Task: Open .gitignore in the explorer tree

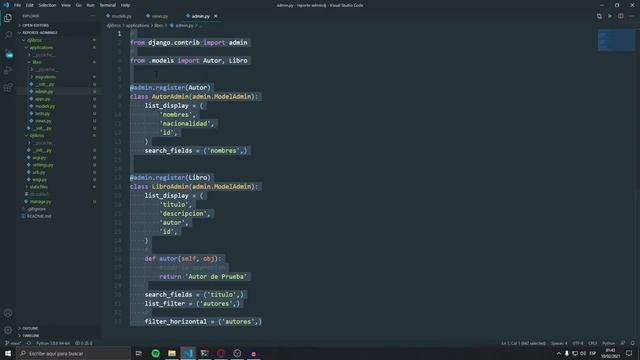Action: (x=38, y=209)
